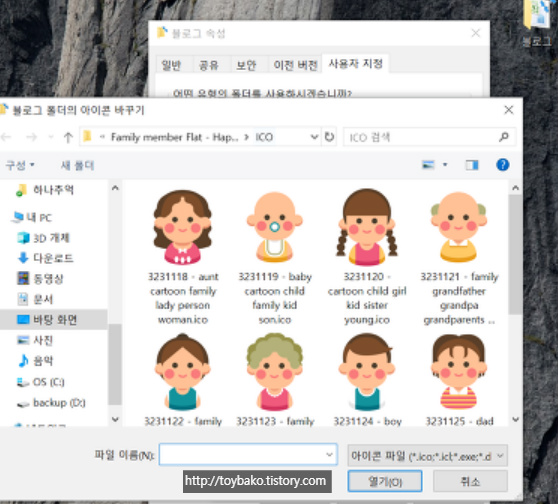Close the icon change dialog

509,110
